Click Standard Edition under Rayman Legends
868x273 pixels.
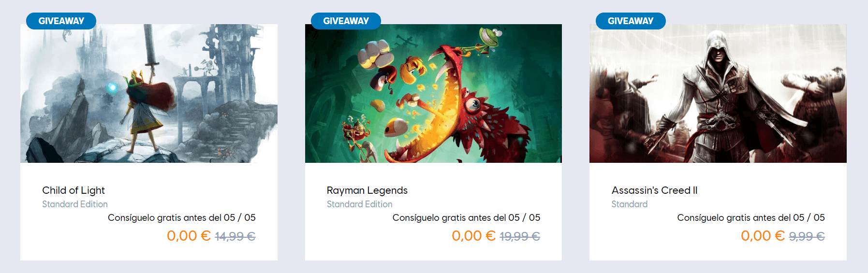[x=360, y=204]
